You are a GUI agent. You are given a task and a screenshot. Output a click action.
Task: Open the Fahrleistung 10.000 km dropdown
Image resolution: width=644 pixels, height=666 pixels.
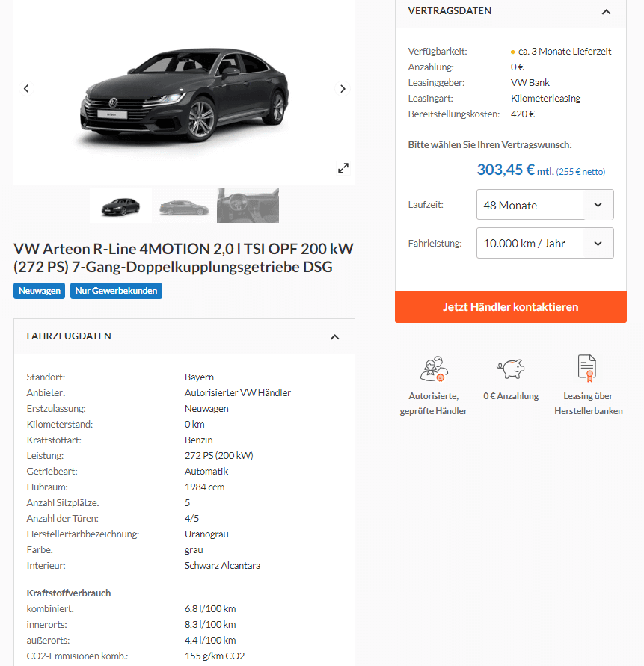(x=545, y=243)
